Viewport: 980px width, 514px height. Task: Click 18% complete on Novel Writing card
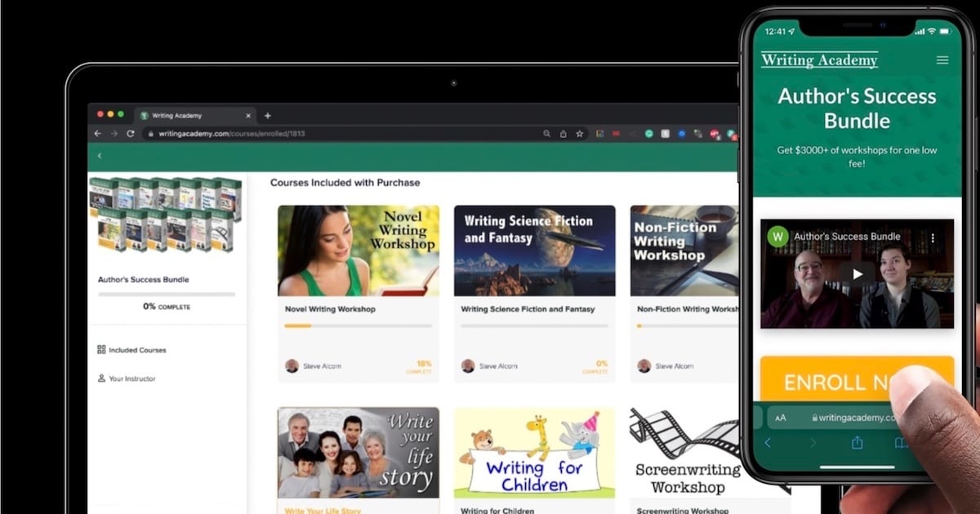pos(420,366)
